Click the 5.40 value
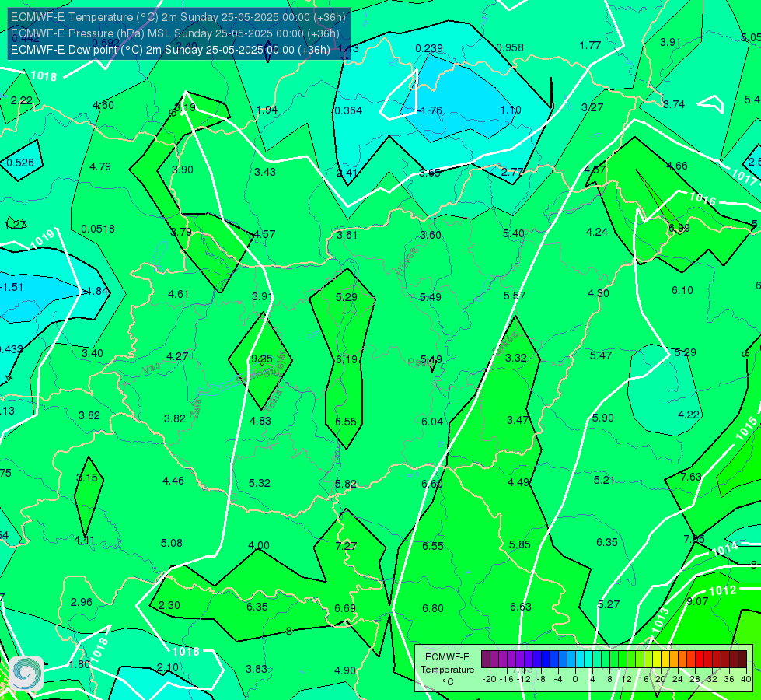Screen dimensions: 761x700 tap(514, 233)
